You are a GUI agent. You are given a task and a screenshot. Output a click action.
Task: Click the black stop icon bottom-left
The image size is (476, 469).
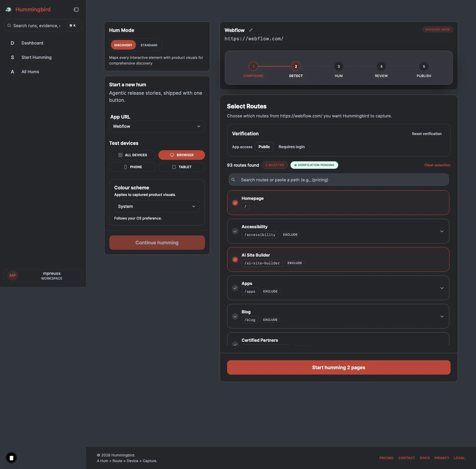tap(11, 458)
